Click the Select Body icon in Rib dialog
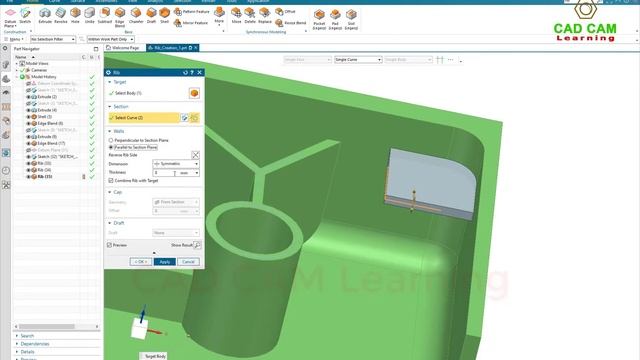Image resolution: width=640 pixels, height=360 pixels. pyautogui.click(x=194, y=93)
